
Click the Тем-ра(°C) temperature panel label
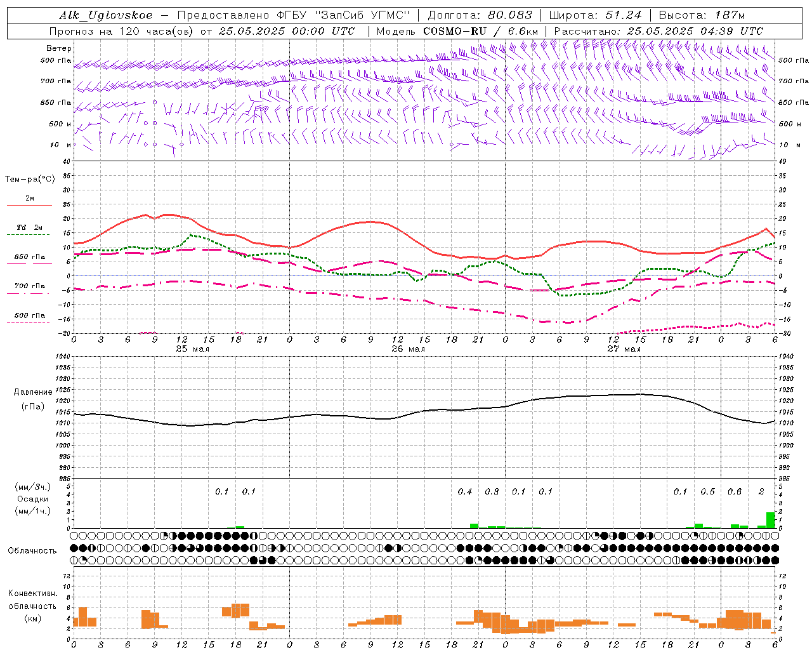pos(30,180)
